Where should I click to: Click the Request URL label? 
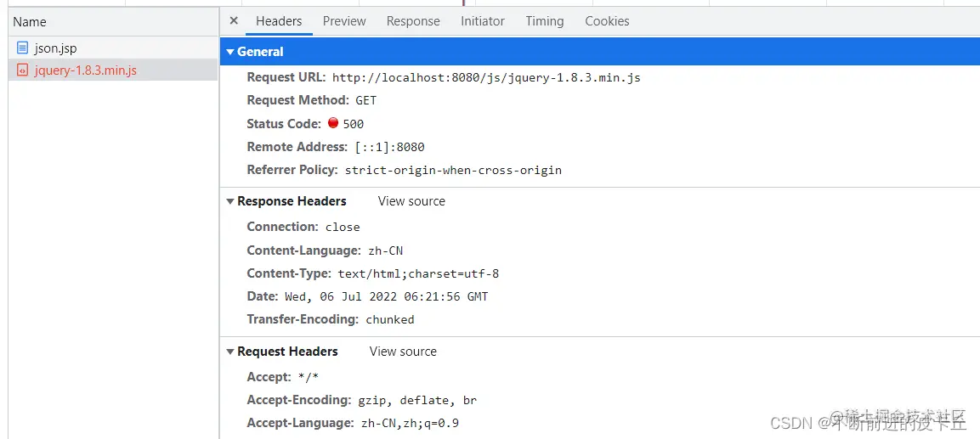pos(286,77)
